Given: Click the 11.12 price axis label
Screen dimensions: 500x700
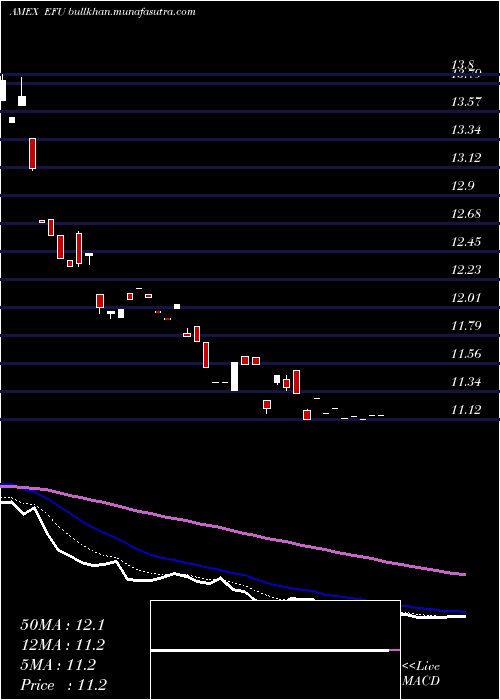Looking at the screenshot, I should (x=467, y=410).
